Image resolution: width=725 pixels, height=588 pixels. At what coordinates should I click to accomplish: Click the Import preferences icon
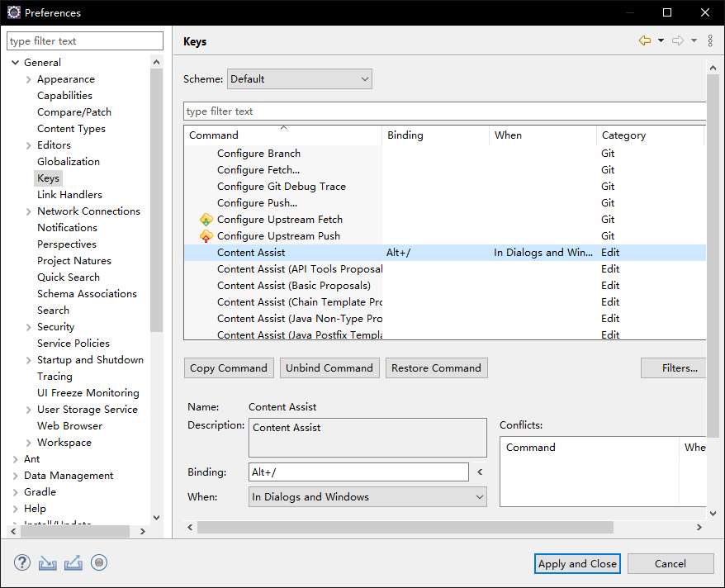(x=48, y=562)
